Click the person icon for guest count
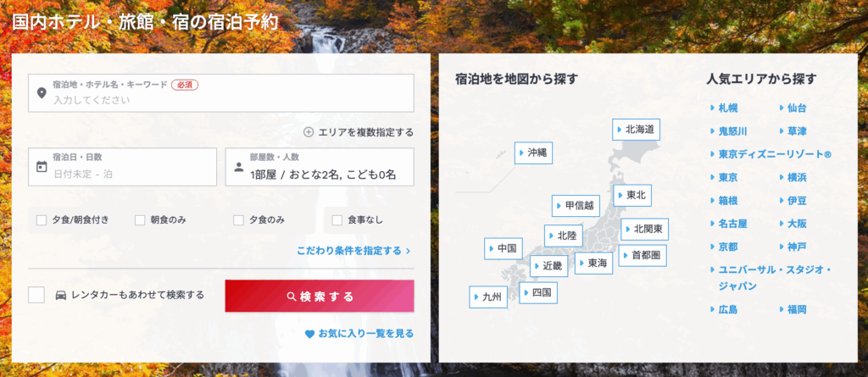This screenshot has width=868, height=377. coord(238,167)
